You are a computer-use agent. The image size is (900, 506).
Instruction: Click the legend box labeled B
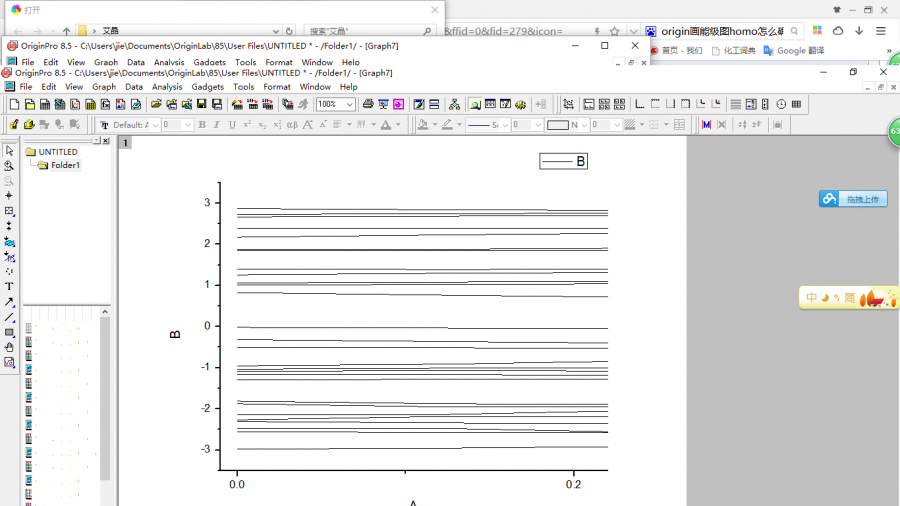coord(563,161)
